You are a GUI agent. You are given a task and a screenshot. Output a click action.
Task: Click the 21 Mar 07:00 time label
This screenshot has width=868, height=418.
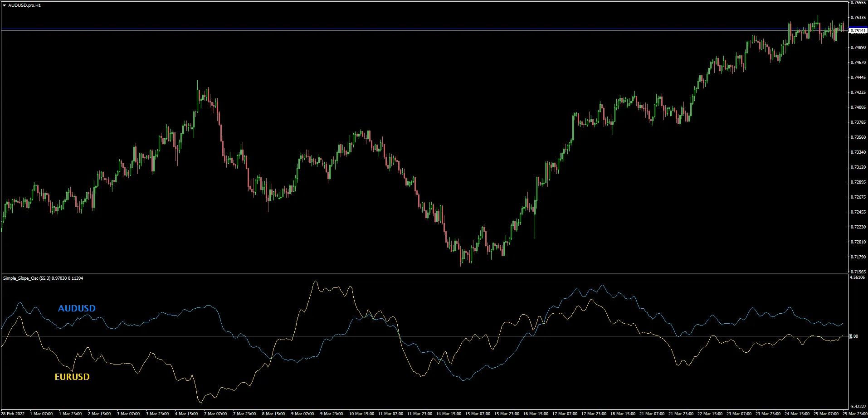point(652,413)
